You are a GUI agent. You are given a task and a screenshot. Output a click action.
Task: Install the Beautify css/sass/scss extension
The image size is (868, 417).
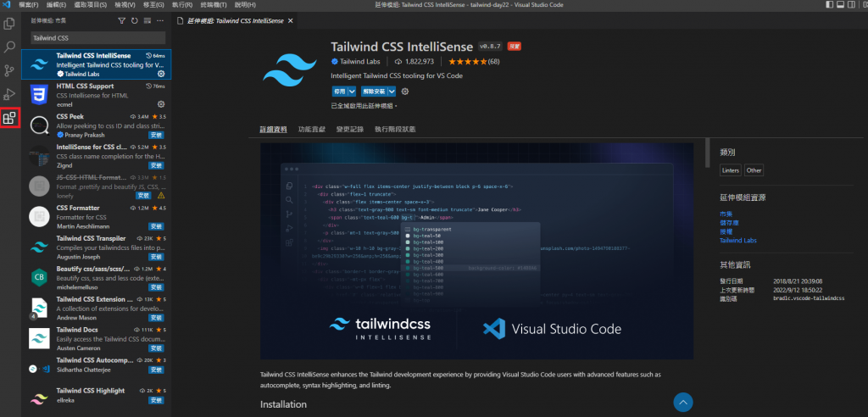click(156, 286)
